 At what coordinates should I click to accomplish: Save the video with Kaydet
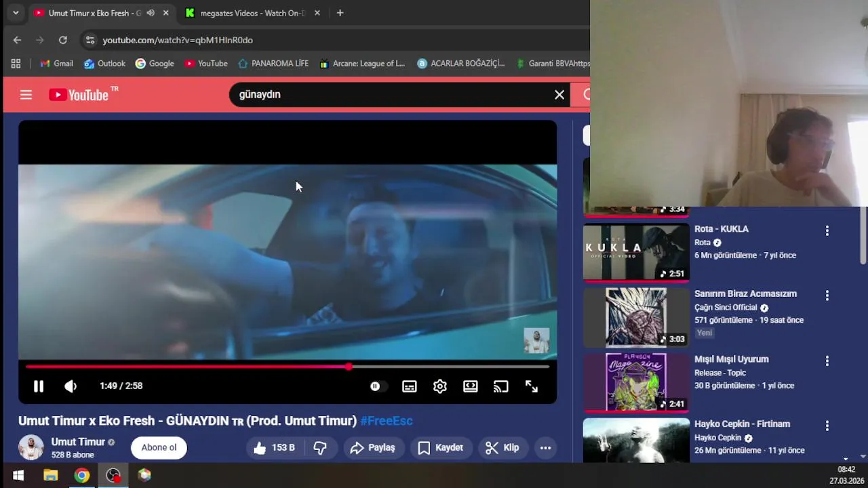(441, 447)
